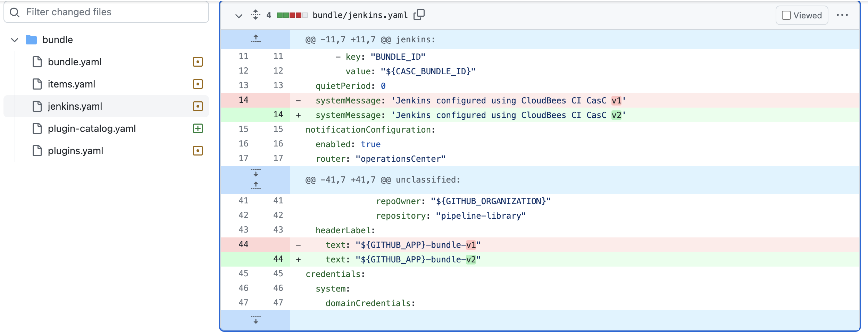
Task: Click the added file icon beside plugin-catalog.yaml
Action: [x=198, y=128]
